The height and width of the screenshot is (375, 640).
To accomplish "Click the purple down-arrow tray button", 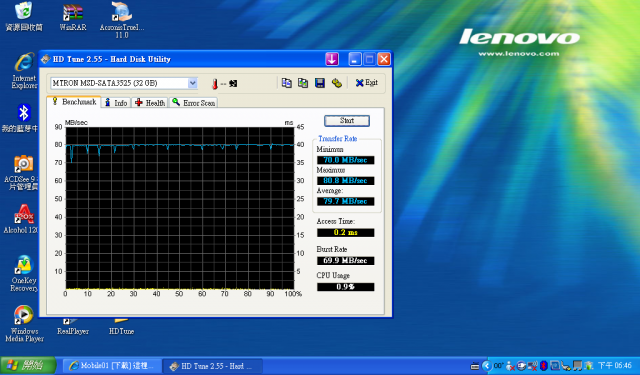I will (332, 59).
